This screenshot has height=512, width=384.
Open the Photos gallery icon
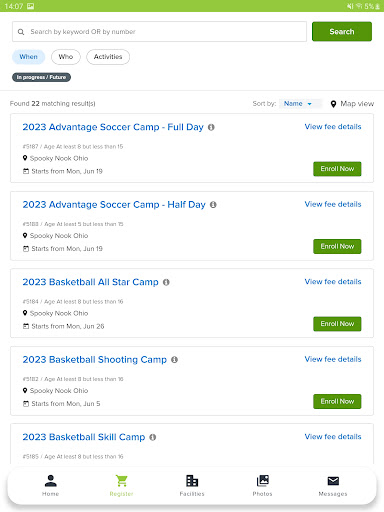(263, 481)
